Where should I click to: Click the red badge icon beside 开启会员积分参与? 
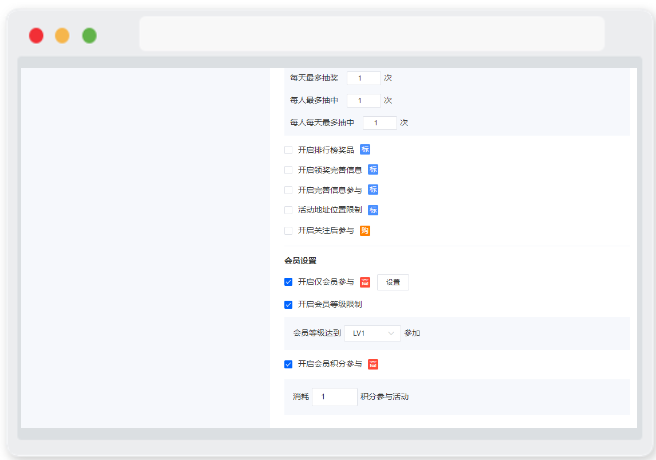373,364
